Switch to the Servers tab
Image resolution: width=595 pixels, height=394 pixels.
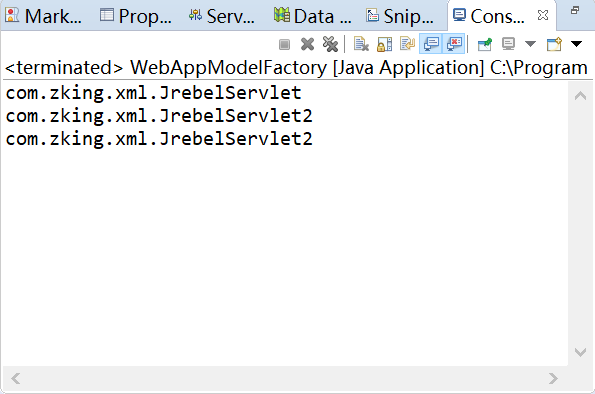[x=222, y=16]
